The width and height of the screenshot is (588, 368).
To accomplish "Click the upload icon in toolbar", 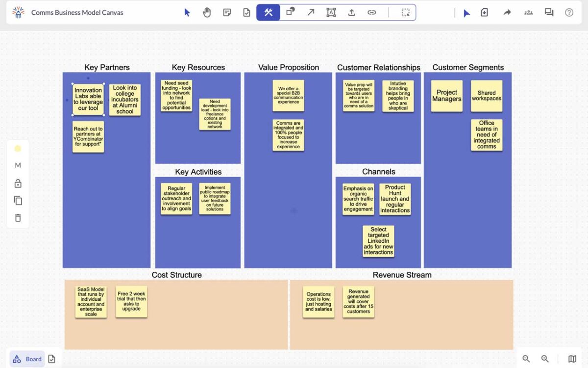I will pos(351,13).
